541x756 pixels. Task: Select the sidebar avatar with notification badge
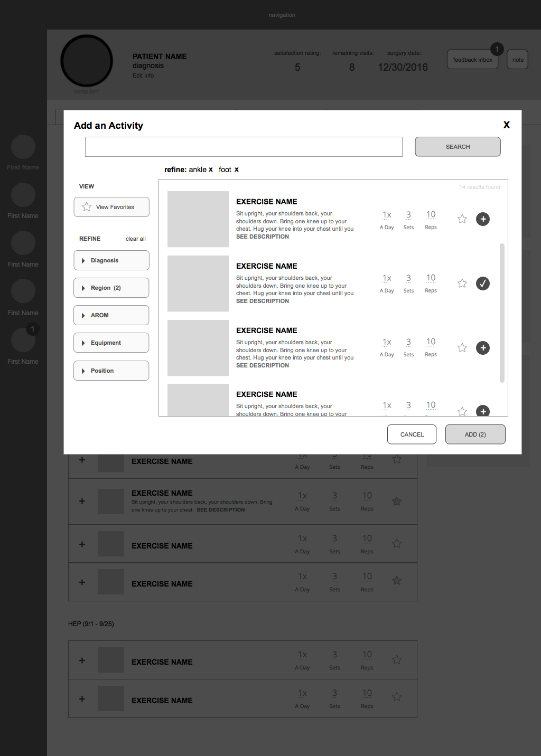coord(23,340)
